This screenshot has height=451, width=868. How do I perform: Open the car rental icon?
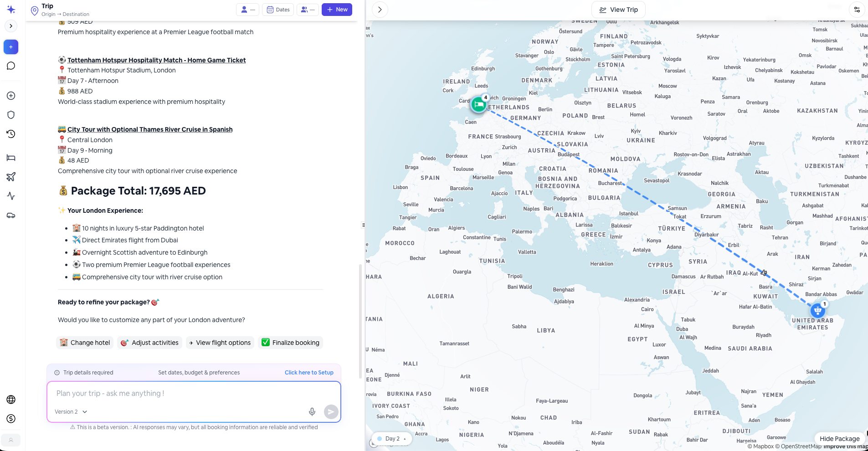coord(11,215)
